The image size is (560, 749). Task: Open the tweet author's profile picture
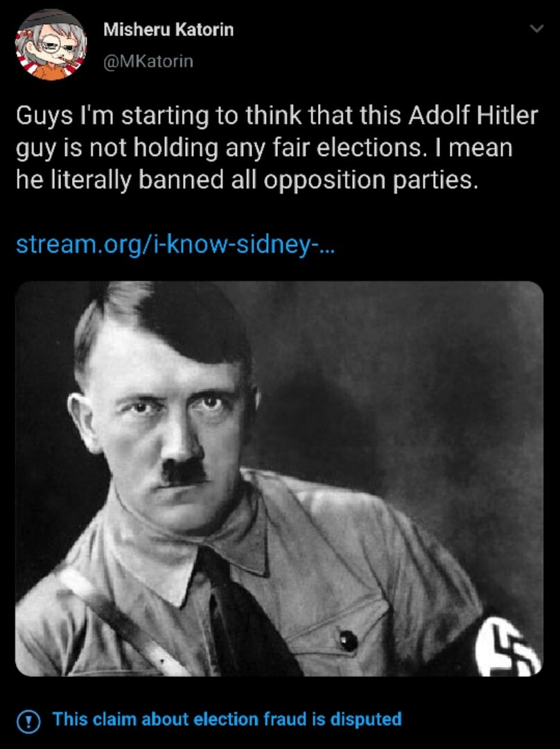pos(51,45)
